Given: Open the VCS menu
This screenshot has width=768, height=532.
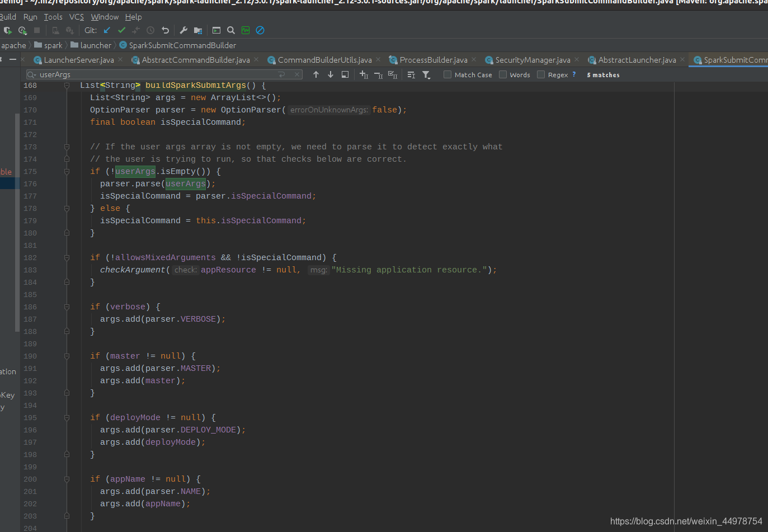Looking at the screenshot, I should (x=77, y=17).
